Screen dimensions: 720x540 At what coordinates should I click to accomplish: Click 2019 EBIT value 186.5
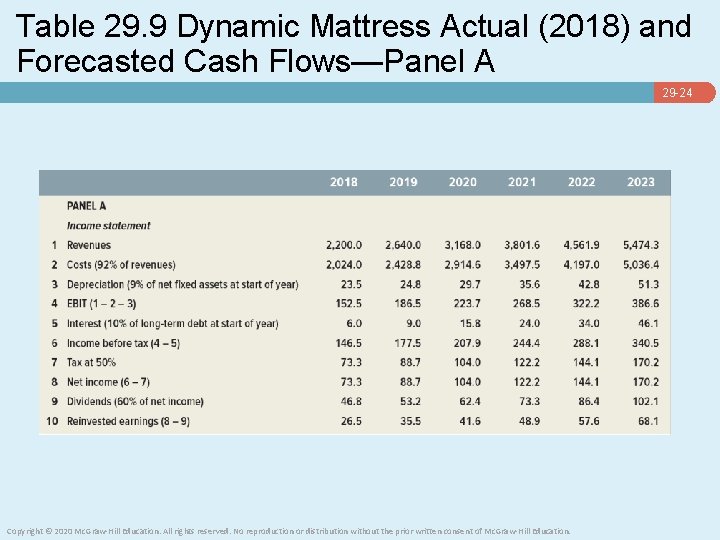[x=408, y=304]
